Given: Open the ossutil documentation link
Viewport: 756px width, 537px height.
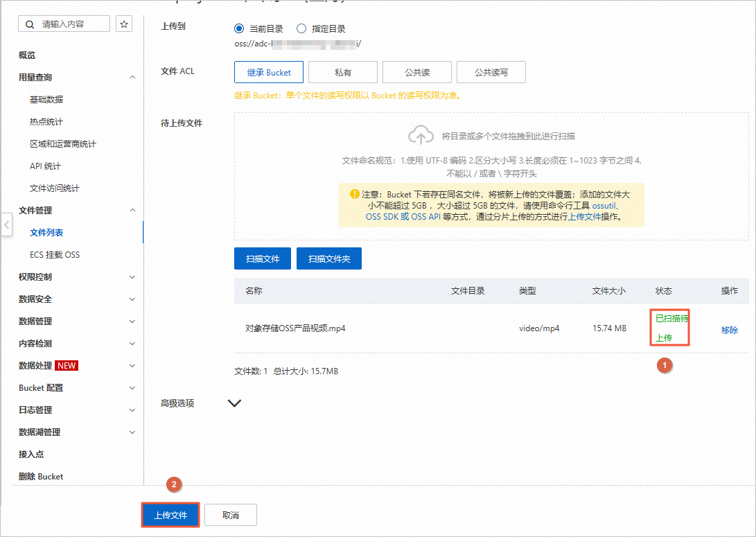Looking at the screenshot, I should click(601, 206).
